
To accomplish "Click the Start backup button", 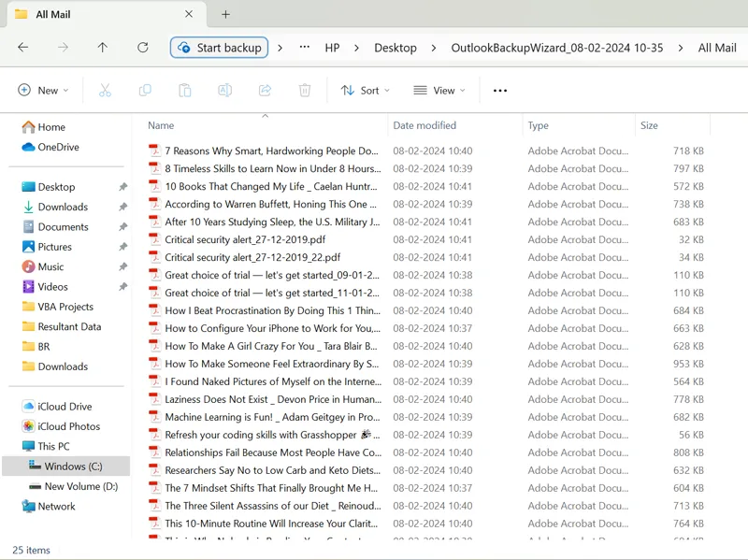I will coord(220,48).
